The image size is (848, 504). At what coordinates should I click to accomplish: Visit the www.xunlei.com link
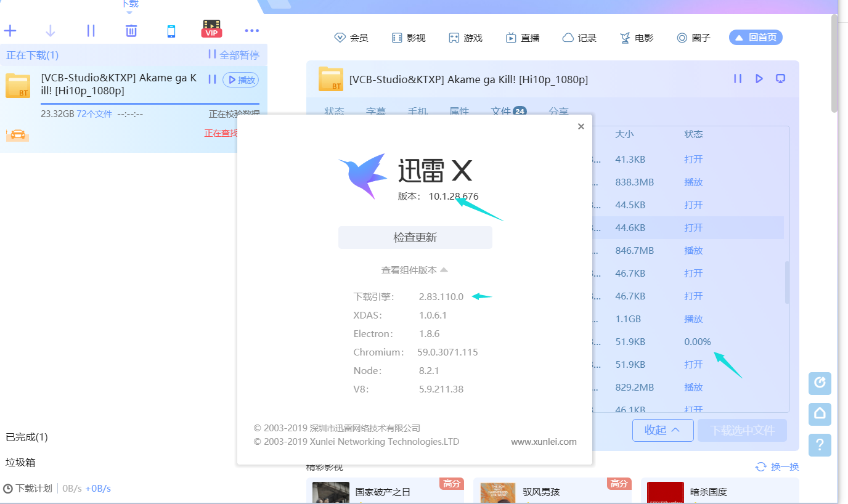click(x=544, y=441)
